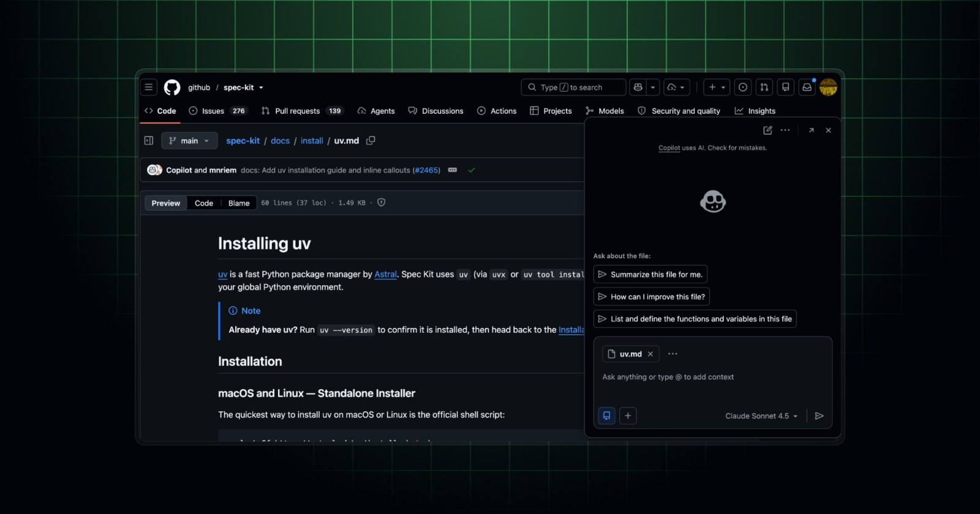Start a new Copilot conversation
The width and height of the screenshot is (980, 514).
tap(767, 130)
